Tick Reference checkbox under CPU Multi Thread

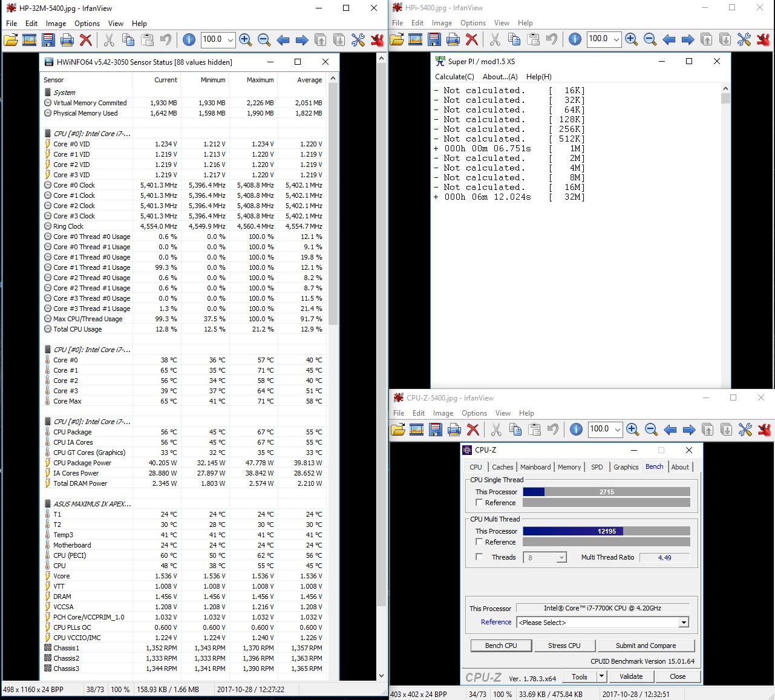(x=479, y=542)
